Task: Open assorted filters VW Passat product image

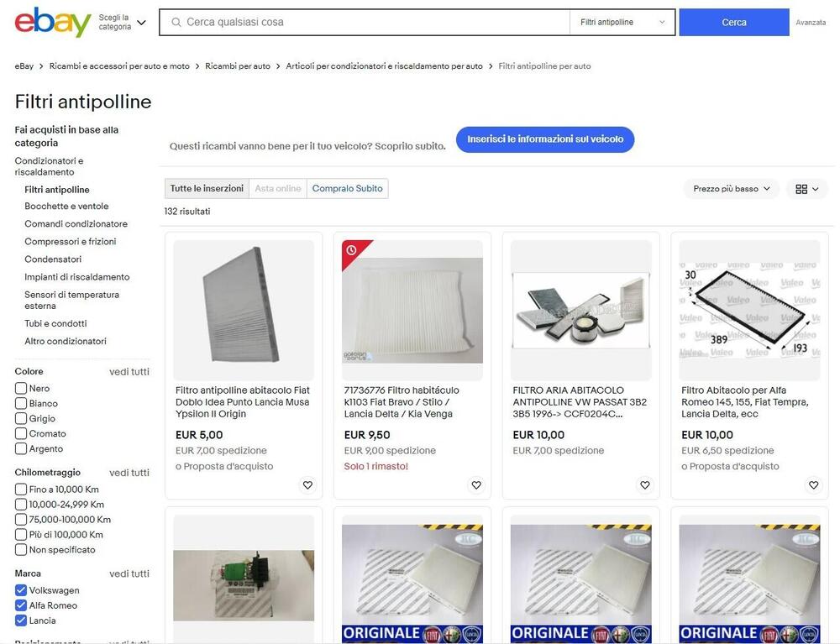Action: [x=581, y=310]
